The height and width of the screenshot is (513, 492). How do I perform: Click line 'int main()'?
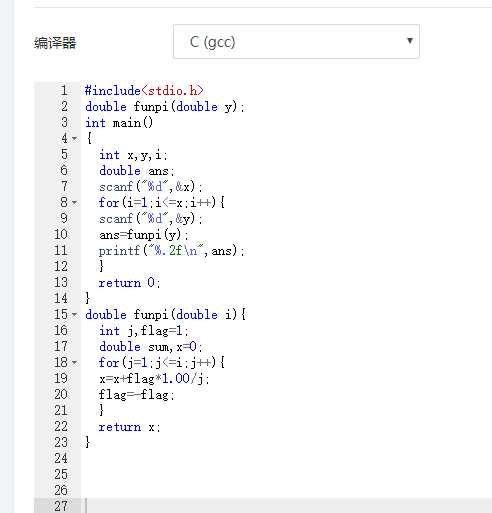coord(119,123)
